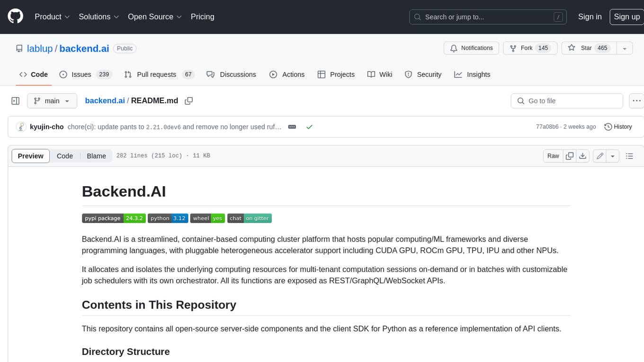Screen dimensions: 644x362
Task: Open commit 77a08b6
Action: click(547, 127)
